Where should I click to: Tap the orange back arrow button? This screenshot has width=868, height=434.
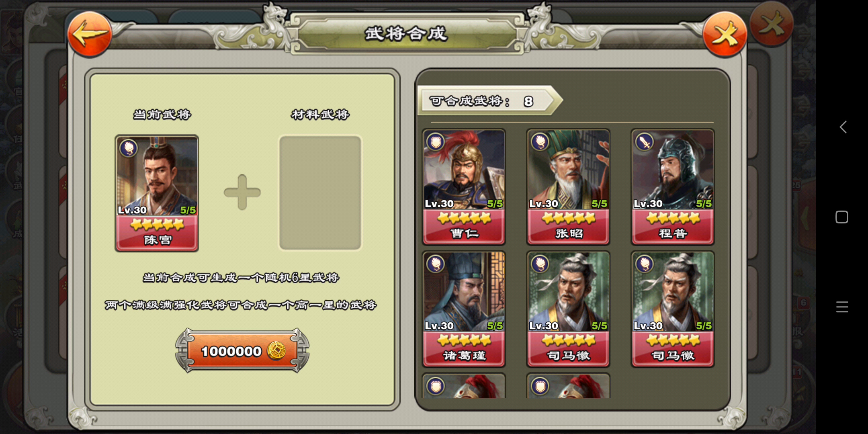(89, 34)
